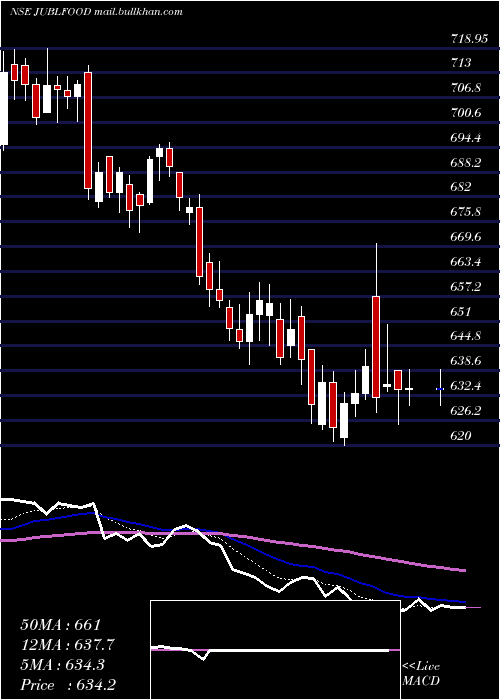Click the 682 price axis label
The width and height of the screenshot is (500, 700).
coord(461,187)
